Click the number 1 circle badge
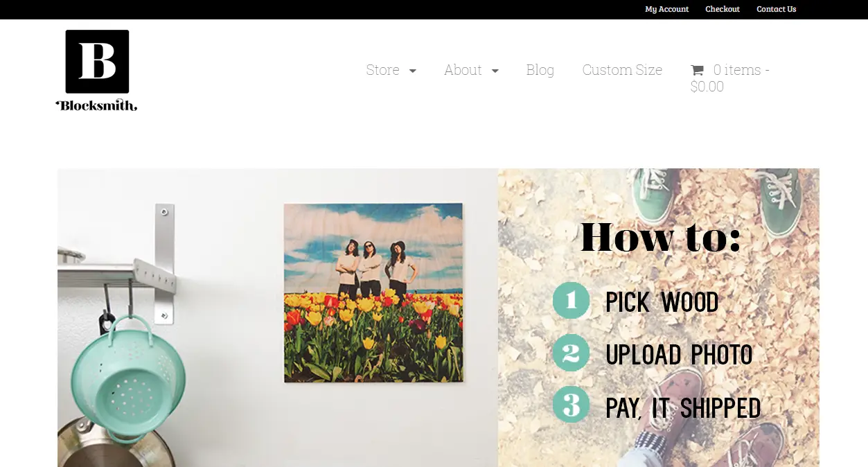868x467 pixels. (x=571, y=300)
